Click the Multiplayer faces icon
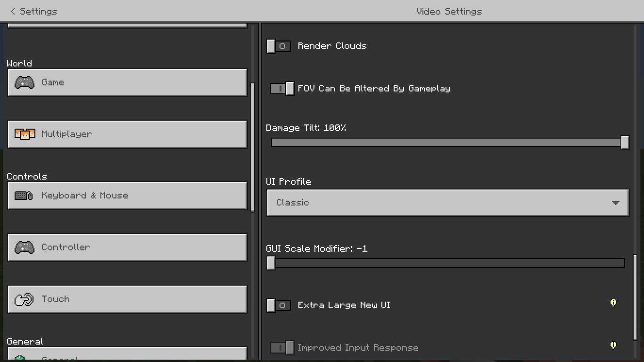The height and width of the screenshot is (362, 644). (x=25, y=134)
